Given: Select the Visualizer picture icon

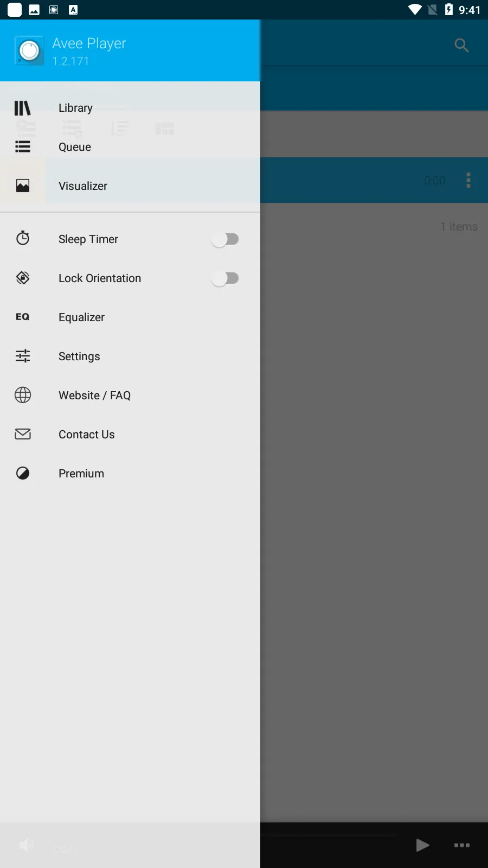Looking at the screenshot, I should click(23, 186).
